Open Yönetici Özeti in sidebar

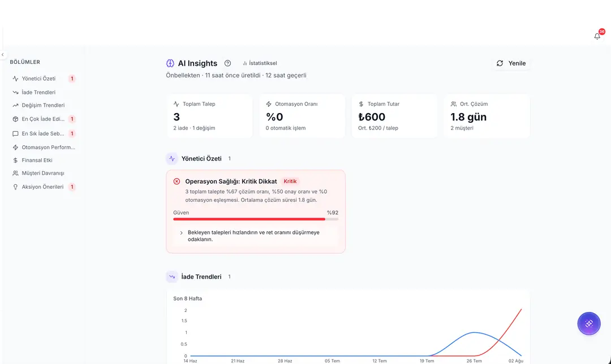(43, 79)
